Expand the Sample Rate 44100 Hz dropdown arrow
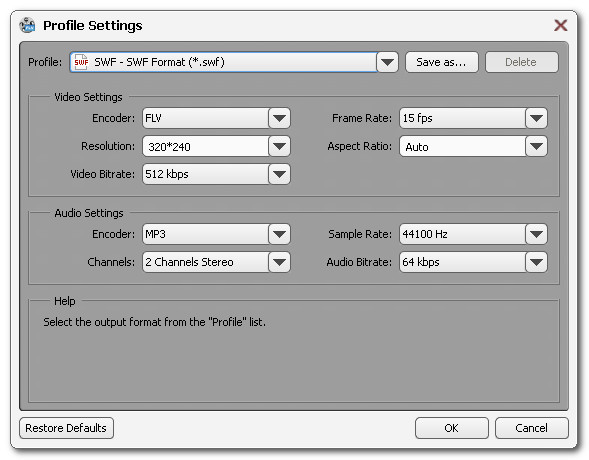Screen dimensions: 589x460 coord(536,234)
